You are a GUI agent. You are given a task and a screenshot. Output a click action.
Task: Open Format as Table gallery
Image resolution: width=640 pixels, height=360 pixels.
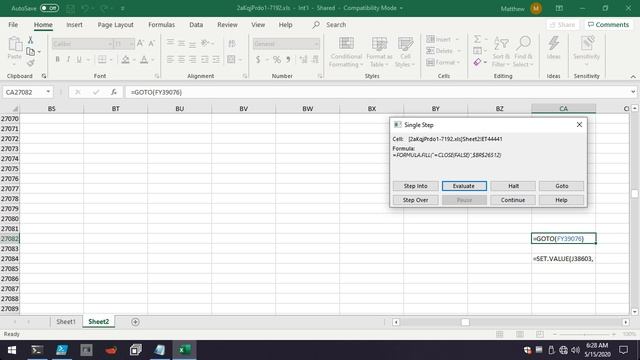[379, 52]
